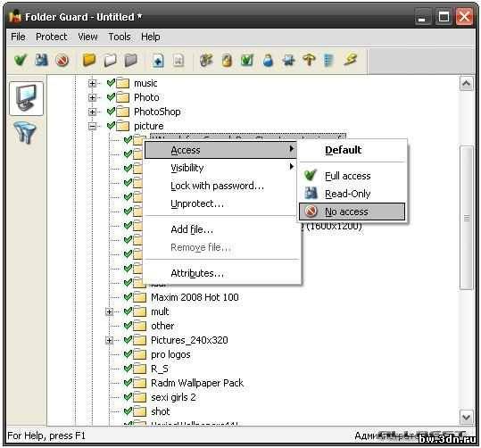Click the white empty folder toolbar icon
Screen dimensions: 481x448
point(110,60)
